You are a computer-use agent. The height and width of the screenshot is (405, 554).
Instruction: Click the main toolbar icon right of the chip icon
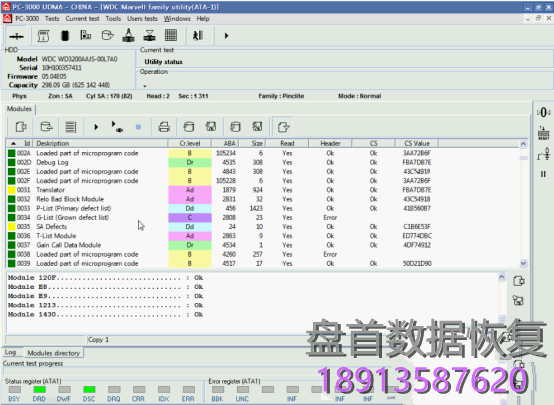click(86, 35)
